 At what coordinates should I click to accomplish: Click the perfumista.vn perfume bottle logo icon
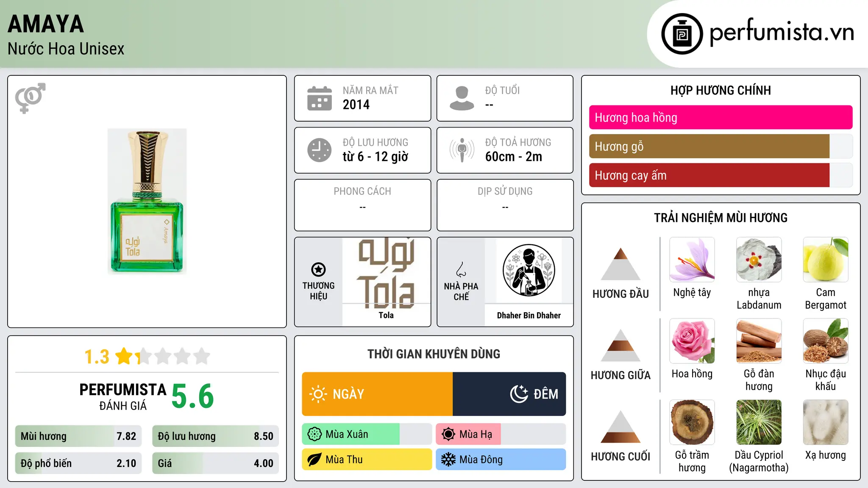tap(682, 34)
